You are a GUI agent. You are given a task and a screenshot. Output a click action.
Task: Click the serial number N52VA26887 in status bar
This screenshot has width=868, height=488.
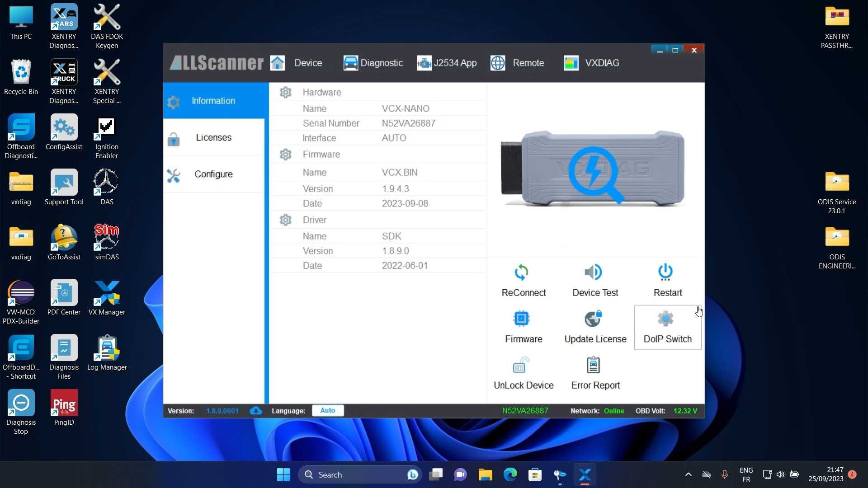click(525, 411)
